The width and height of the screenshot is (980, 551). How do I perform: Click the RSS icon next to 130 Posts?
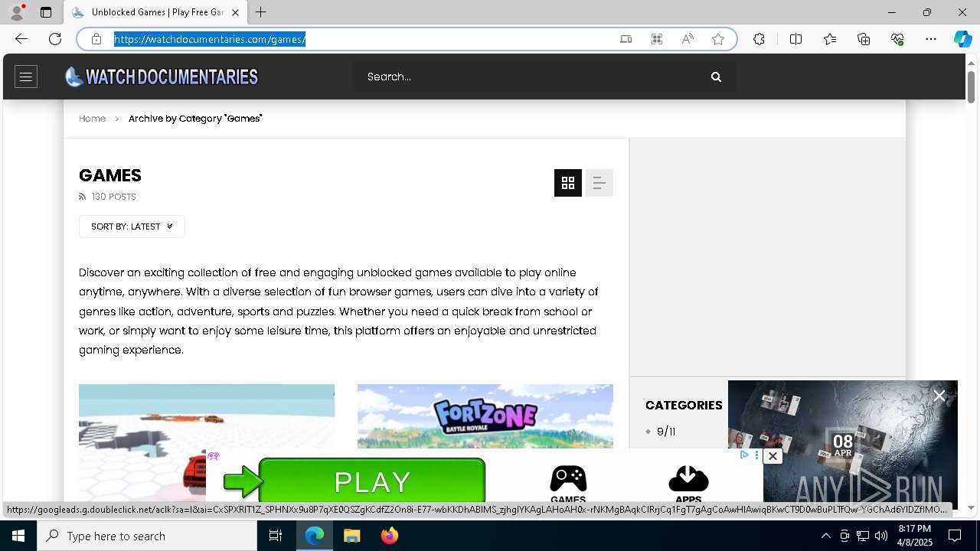[x=83, y=197]
